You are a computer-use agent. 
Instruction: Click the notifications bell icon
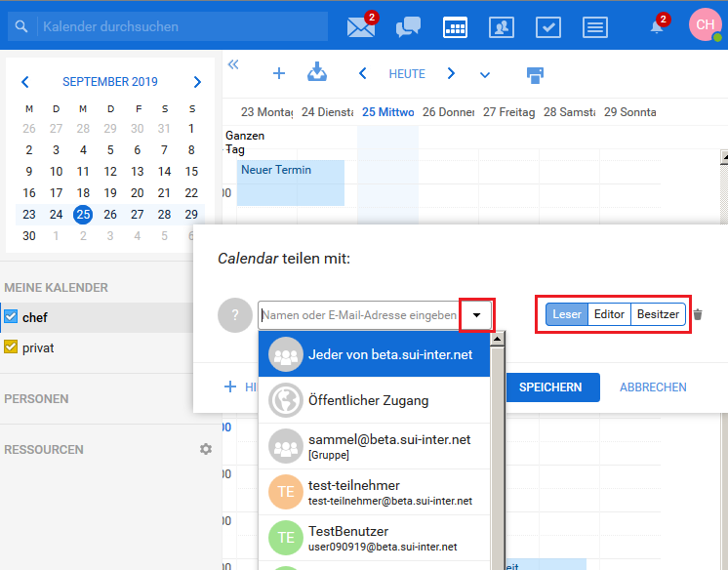pos(657,27)
